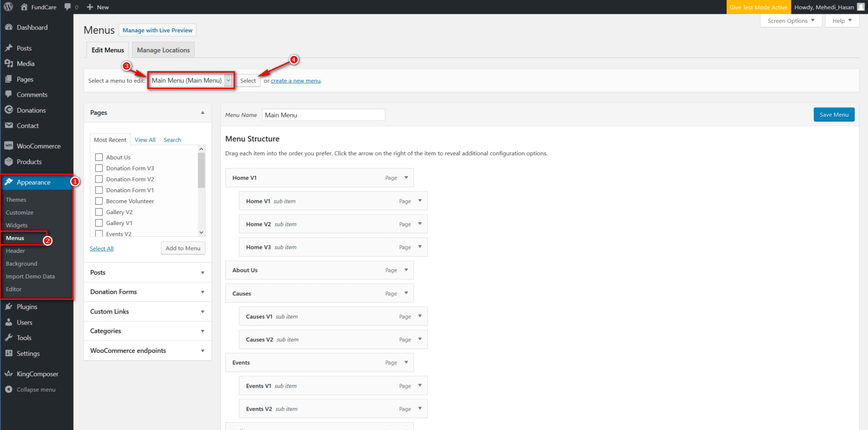Viewport: 868px width, 430px height.
Task: Click the create a new menu link
Action: [x=296, y=81]
